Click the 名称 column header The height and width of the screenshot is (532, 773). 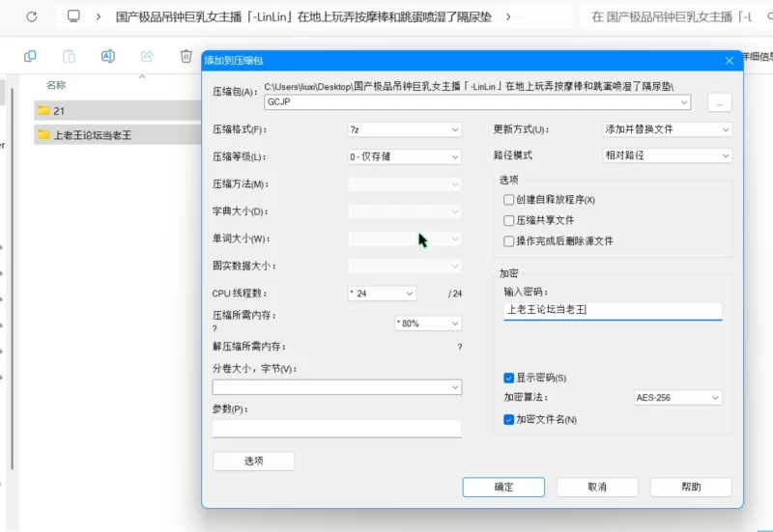(56, 85)
